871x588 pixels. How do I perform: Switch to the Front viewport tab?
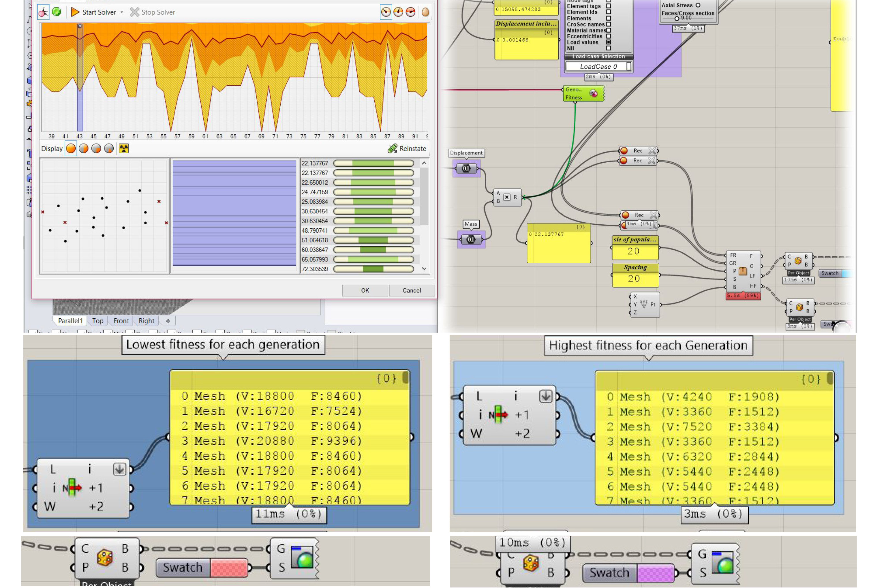tap(121, 321)
